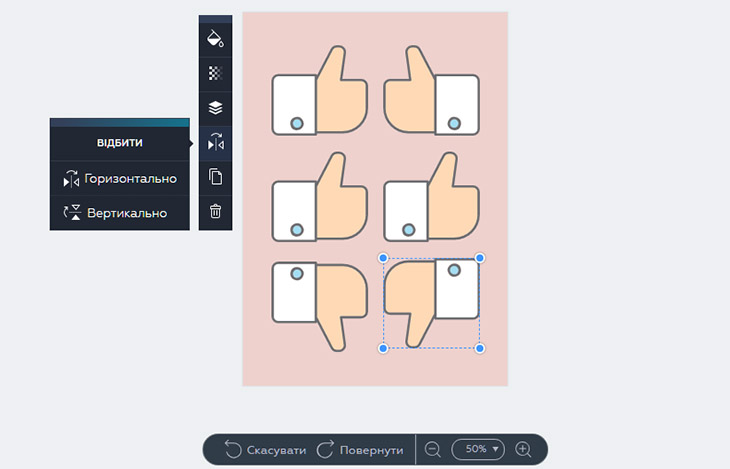Select the middle-left thumbs-up image
The image size is (730, 469).
pyautogui.click(x=319, y=197)
